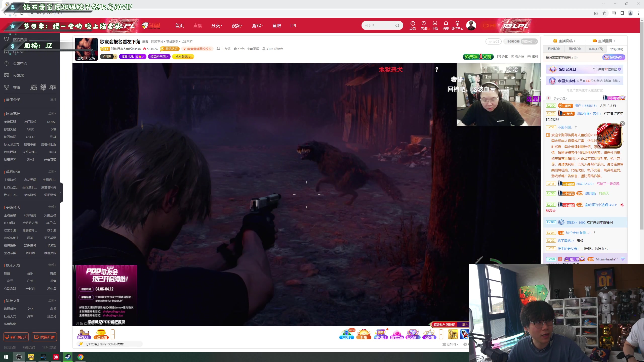644x362 pixels.
Task: Open the 任务大厅 icon below the video
Action: pos(84,334)
